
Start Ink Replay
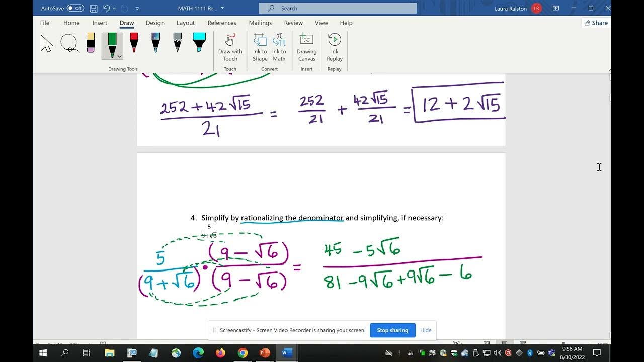click(x=335, y=48)
